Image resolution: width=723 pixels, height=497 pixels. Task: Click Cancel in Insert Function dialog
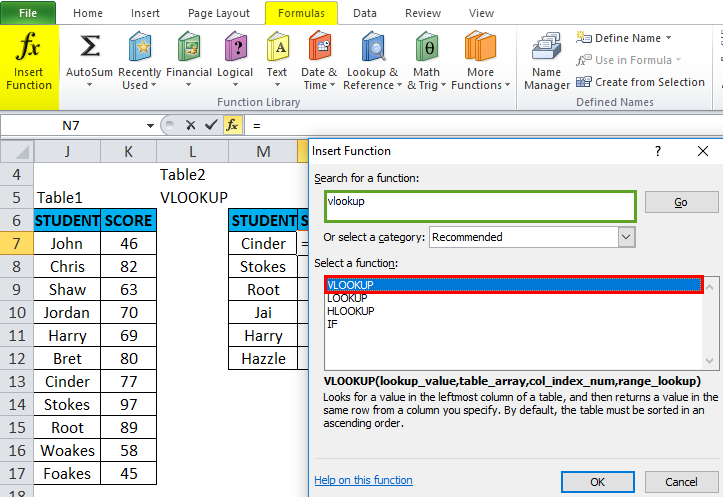pos(681,482)
